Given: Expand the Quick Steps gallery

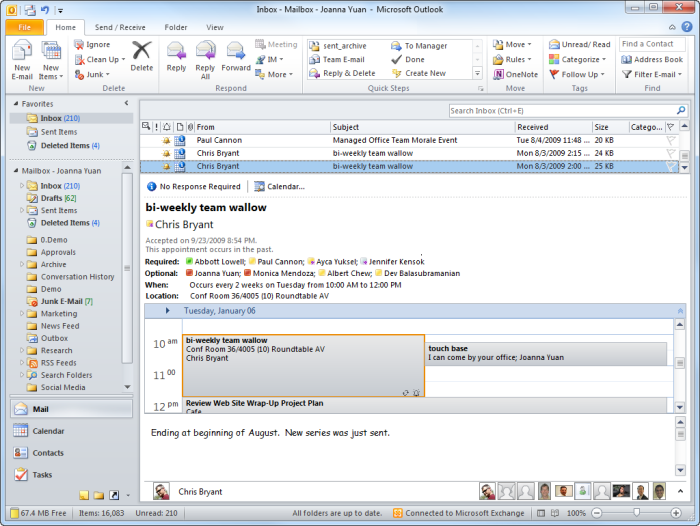Looking at the screenshot, I should click(x=477, y=73).
